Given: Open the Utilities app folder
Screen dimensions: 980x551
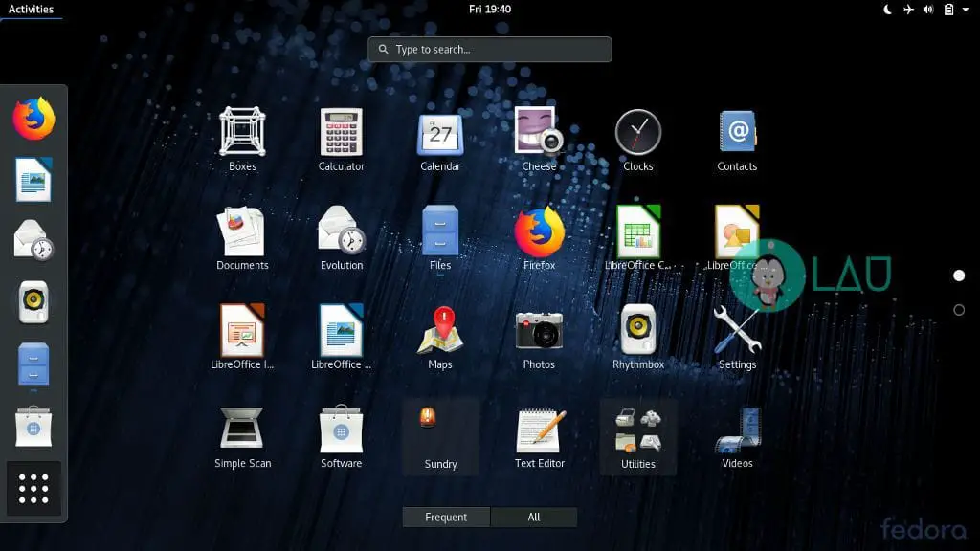Looking at the screenshot, I should (638, 437).
